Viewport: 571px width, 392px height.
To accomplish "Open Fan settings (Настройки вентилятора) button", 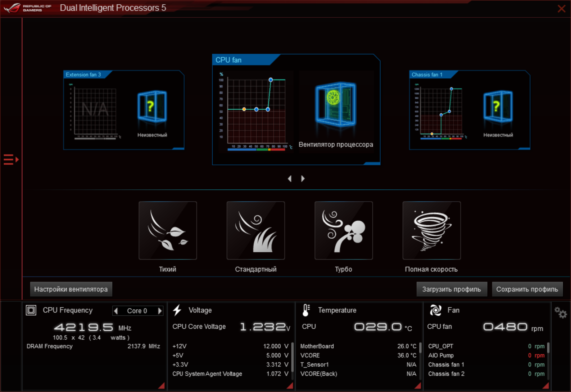I will pyautogui.click(x=71, y=289).
